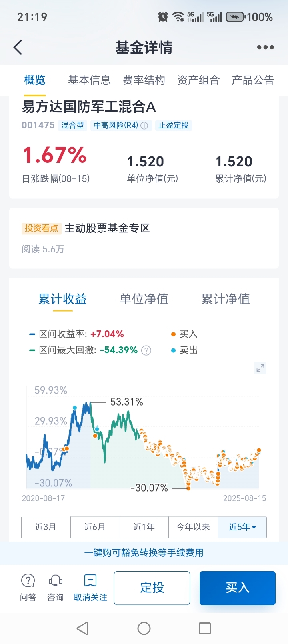
Task: Select the 近1年 time range
Action: tap(144, 527)
